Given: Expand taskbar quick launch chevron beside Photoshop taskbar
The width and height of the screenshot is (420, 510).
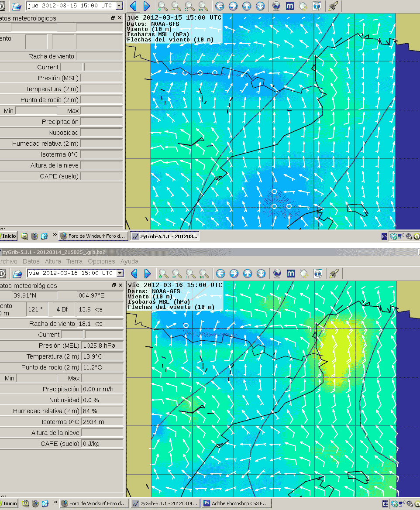Looking at the screenshot, I should [x=55, y=503].
